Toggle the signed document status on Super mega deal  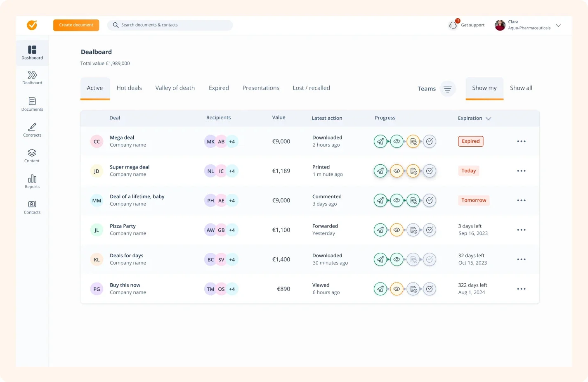click(x=413, y=171)
